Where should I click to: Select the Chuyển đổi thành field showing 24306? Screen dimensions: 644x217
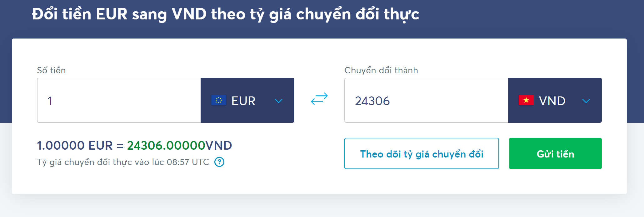coord(427,101)
